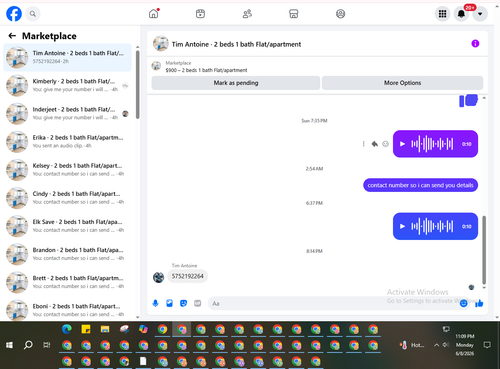The image size is (500, 369).
Task: Open the Groups icon in top bar
Action: [340, 14]
